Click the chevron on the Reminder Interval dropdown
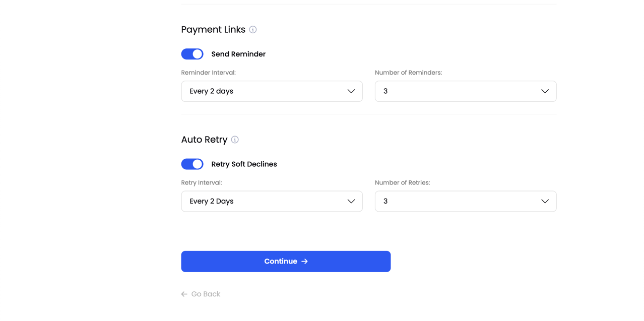The image size is (644, 321). (351, 91)
